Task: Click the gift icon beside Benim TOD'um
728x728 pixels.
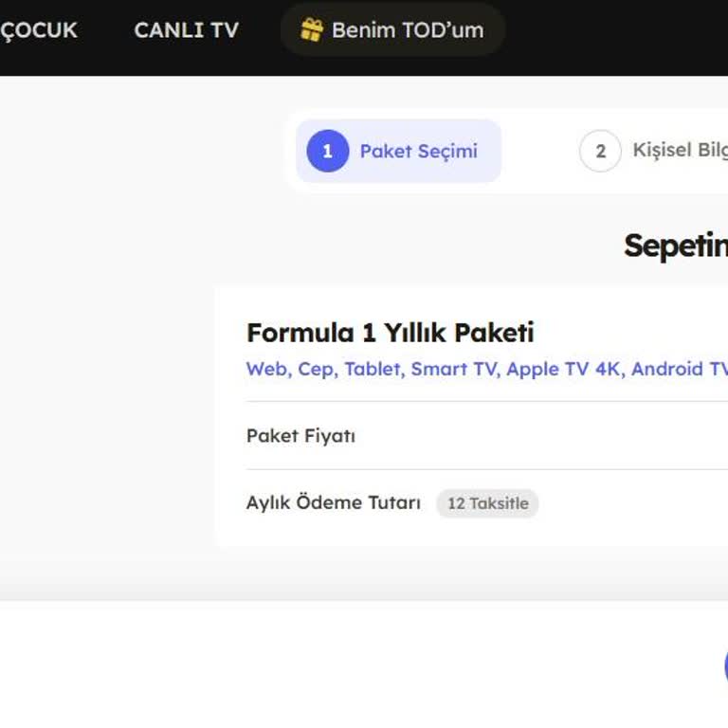Action: (312, 30)
